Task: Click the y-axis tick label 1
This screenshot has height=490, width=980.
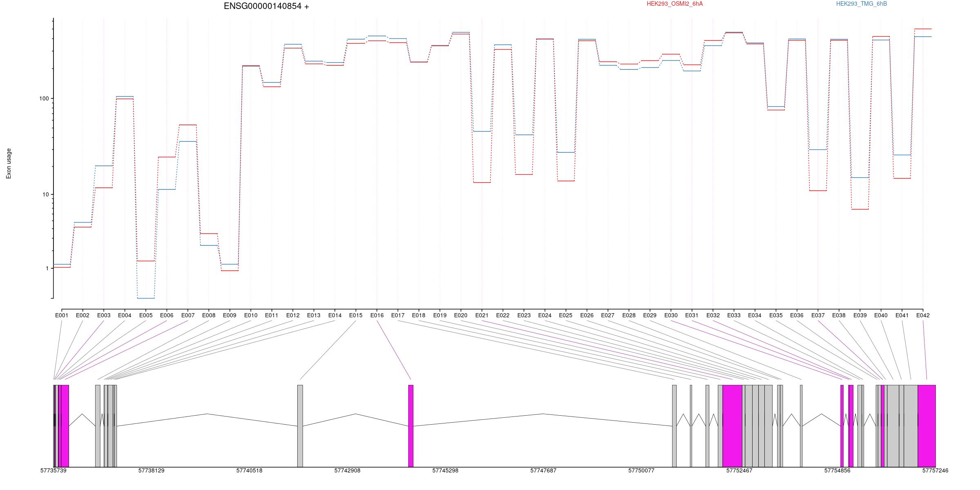Action: point(47,268)
